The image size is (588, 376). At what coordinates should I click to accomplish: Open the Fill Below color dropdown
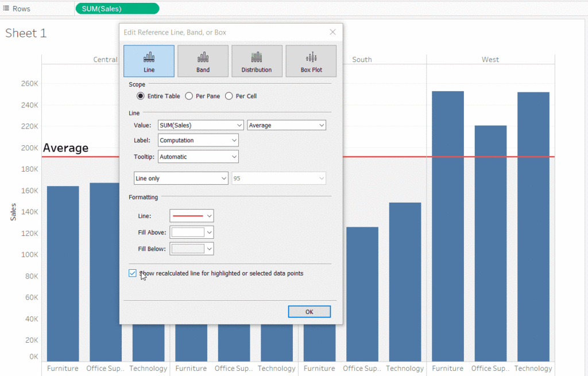191,249
